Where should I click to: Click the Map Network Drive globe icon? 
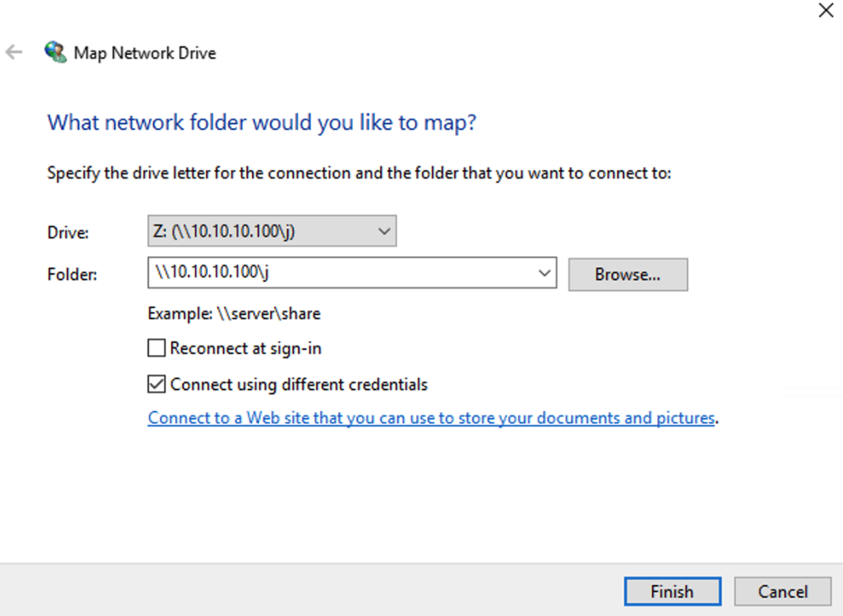(x=55, y=52)
